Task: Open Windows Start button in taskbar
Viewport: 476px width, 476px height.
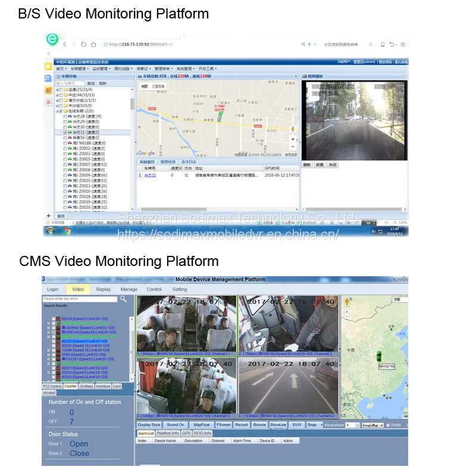Action: point(50,231)
